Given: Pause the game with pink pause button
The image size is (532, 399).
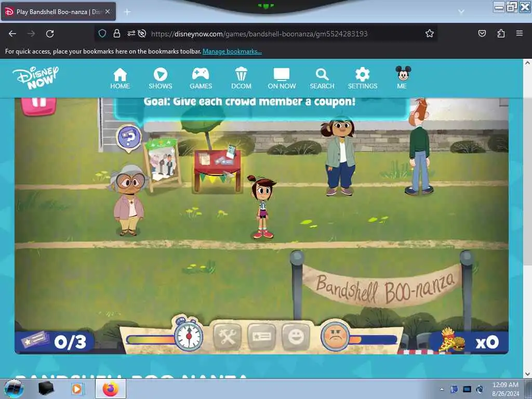Looking at the screenshot, I should [38, 105].
